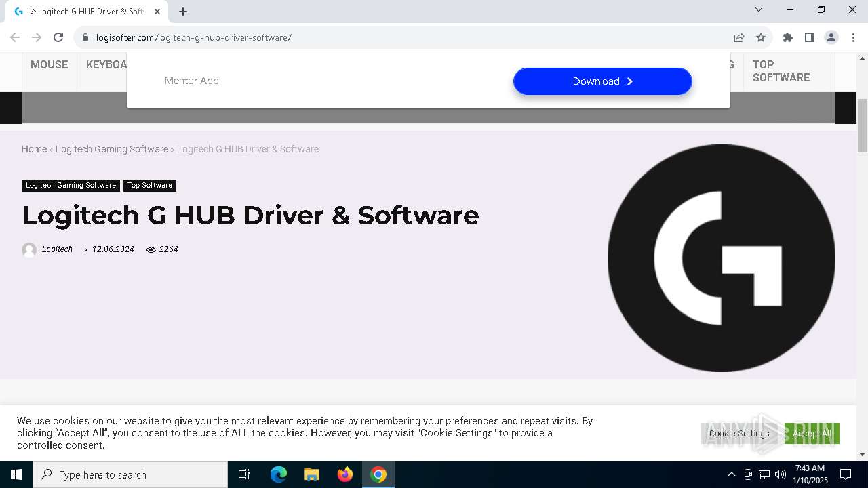Click the taskbar search box

[x=130, y=474]
